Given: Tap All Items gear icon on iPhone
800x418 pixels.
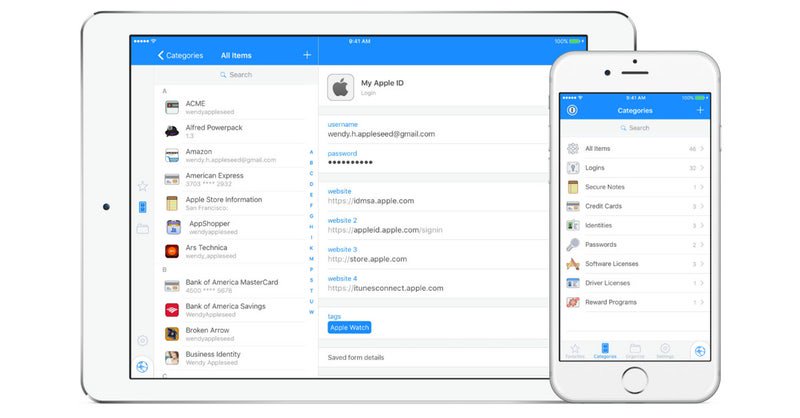Looking at the screenshot, I should (573, 149).
